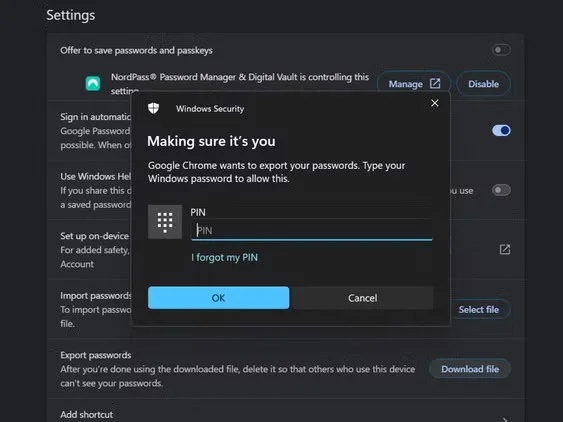Click the OK button

[x=218, y=298]
